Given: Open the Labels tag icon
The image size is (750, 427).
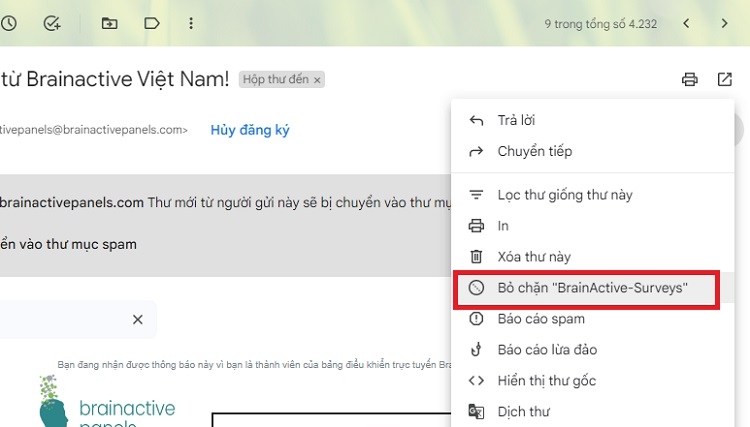Looking at the screenshot, I should tap(152, 23).
